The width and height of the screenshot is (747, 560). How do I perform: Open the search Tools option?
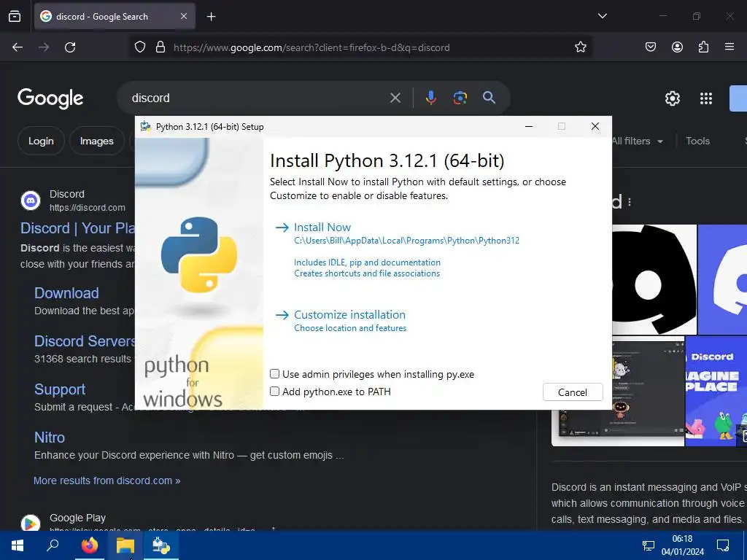coord(697,141)
